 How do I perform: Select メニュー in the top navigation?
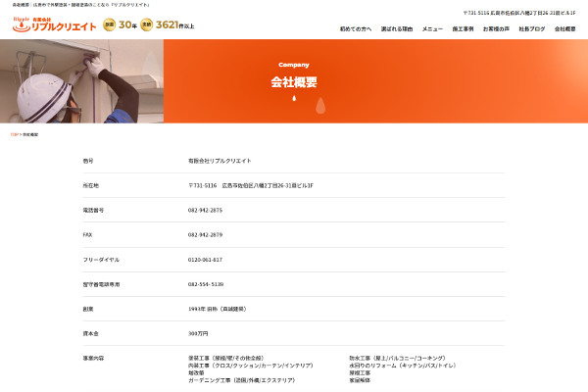point(432,28)
